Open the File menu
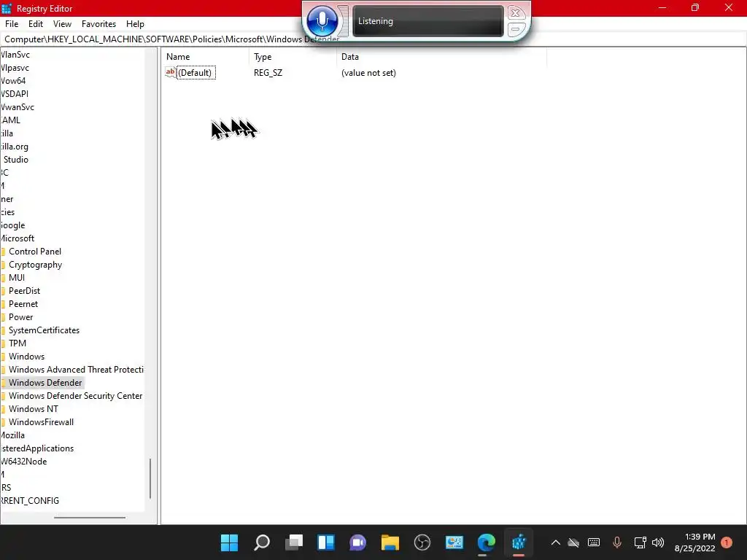The height and width of the screenshot is (560, 747). (12, 24)
